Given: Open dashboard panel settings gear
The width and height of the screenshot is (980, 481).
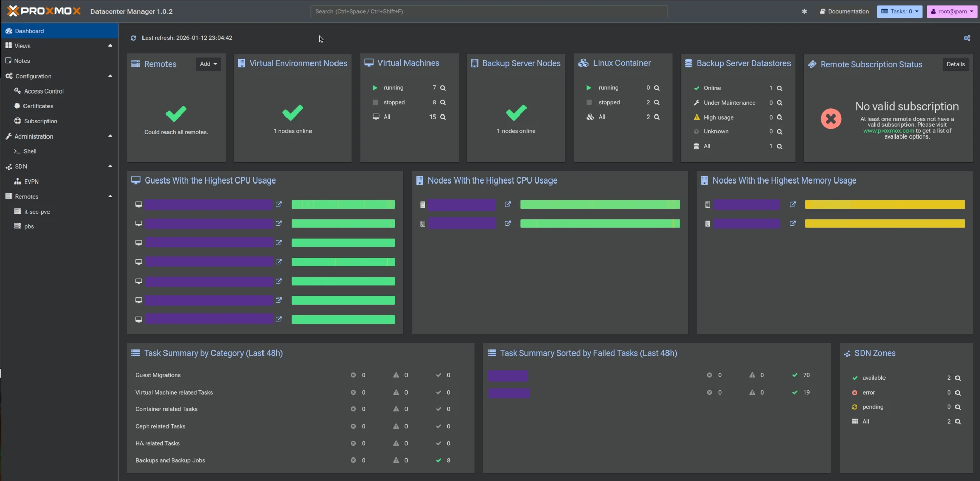Looking at the screenshot, I should pyautogui.click(x=967, y=38).
